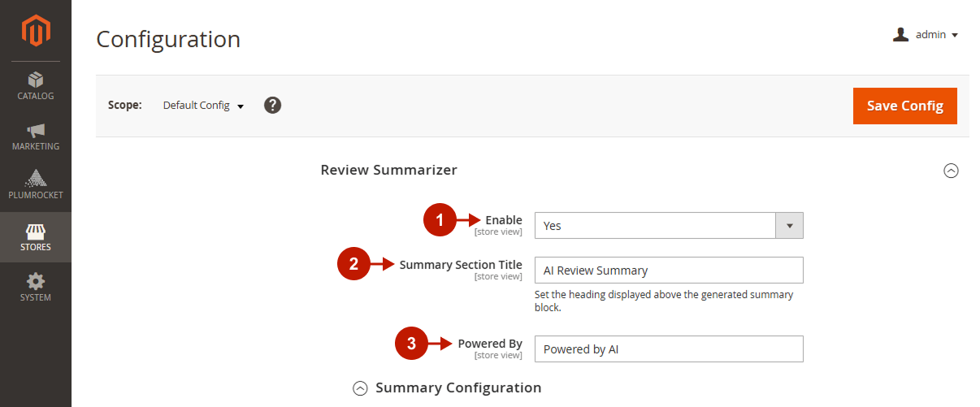Open the Catalog menu
980x407 pixels.
(36, 86)
